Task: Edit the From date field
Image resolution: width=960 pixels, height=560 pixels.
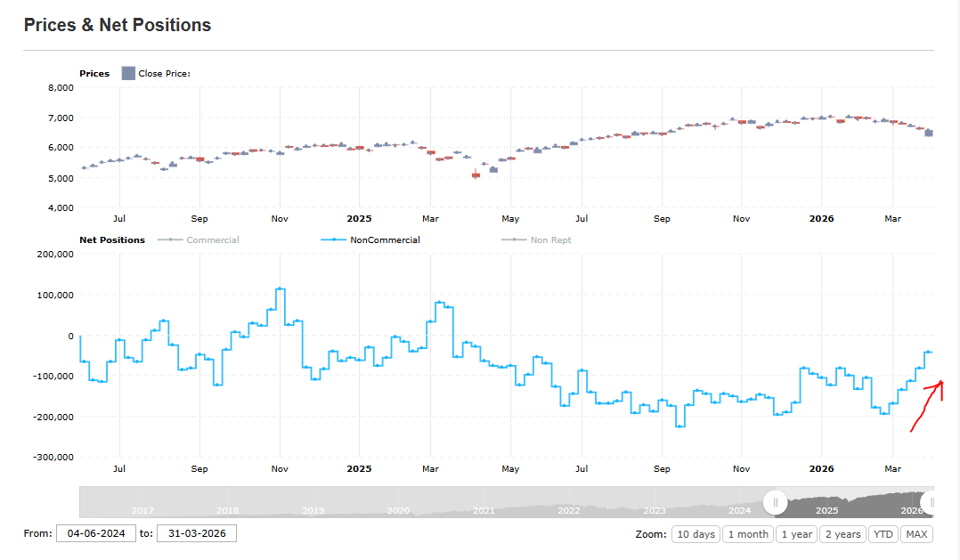Action: [96, 533]
